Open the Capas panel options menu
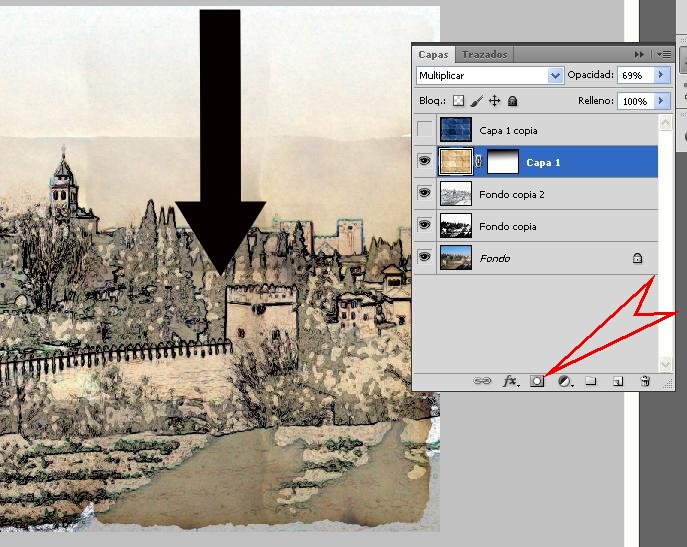 pos(664,54)
